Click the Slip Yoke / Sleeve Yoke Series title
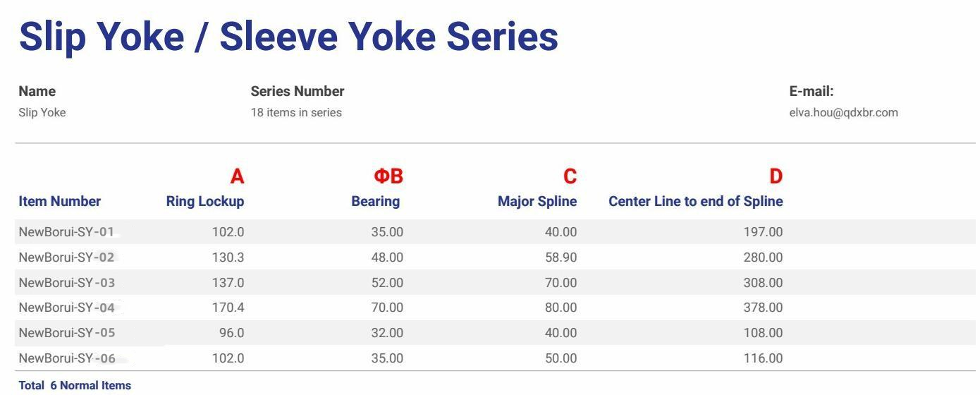The height and width of the screenshot is (395, 980). pyautogui.click(x=288, y=37)
